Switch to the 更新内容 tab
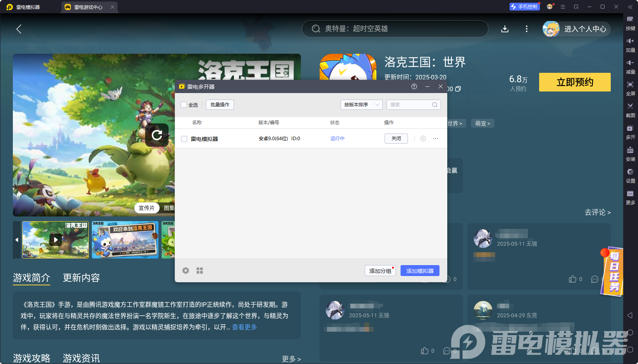Viewport: 638px width, 364px height. coord(81,278)
